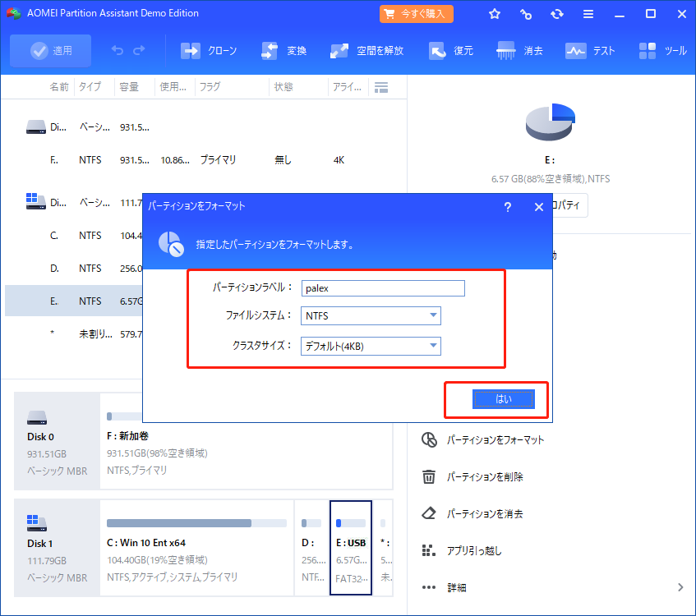Click the 容量 column header
Screen dimensions: 696x616
[x=129, y=87]
